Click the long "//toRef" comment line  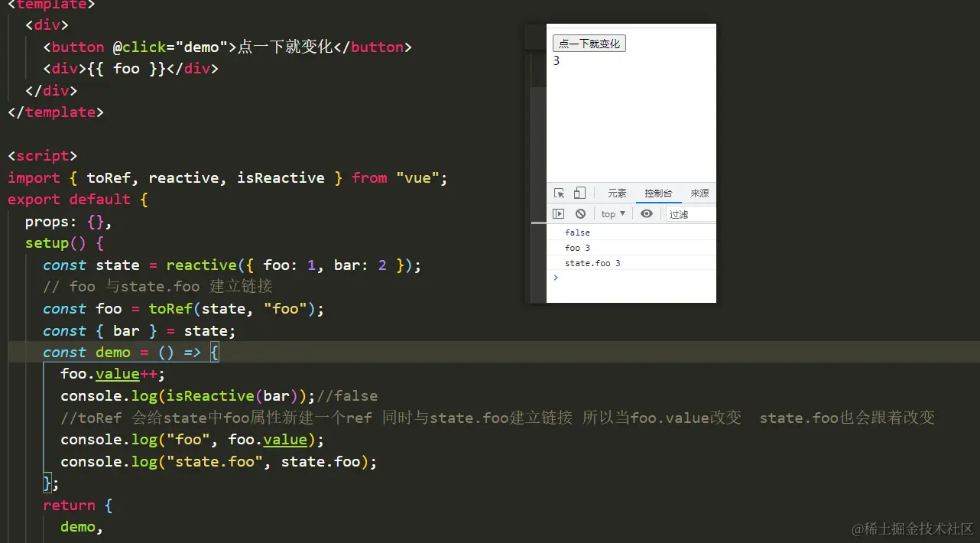tap(498, 418)
